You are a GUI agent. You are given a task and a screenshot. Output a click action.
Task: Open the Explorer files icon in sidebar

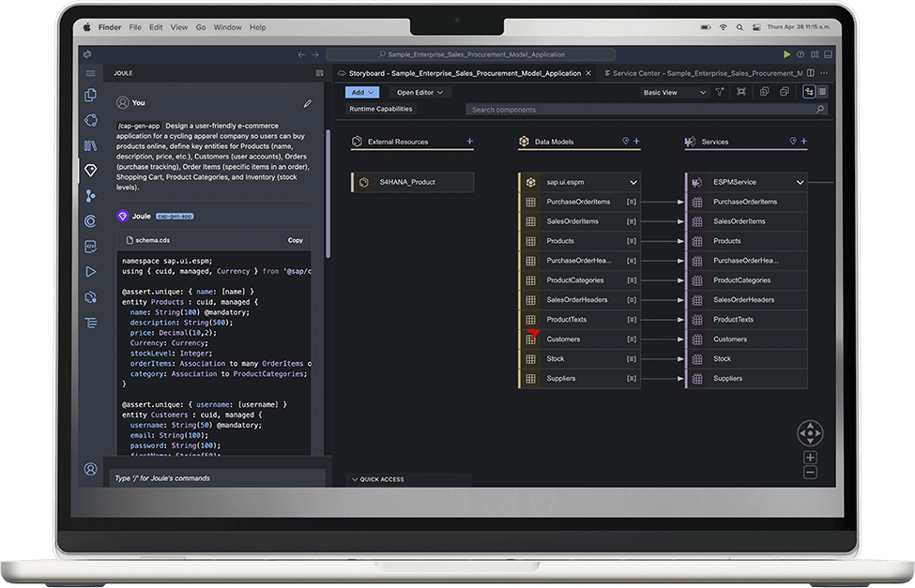[91, 95]
